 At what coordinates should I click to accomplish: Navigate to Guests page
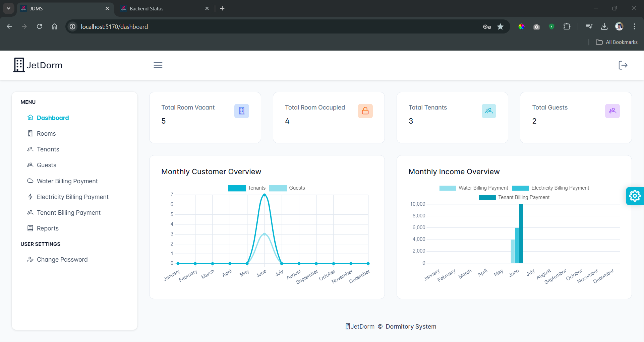[x=47, y=165]
